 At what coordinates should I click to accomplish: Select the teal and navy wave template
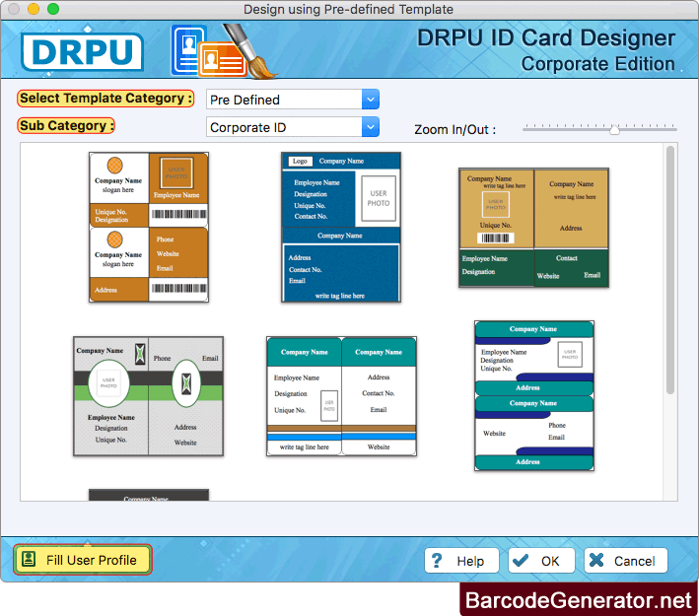pos(534,396)
